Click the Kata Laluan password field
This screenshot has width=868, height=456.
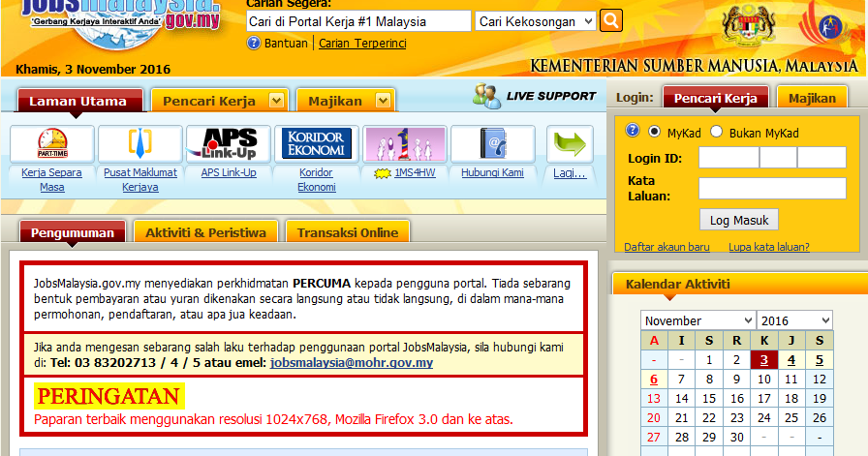point(772,188)
